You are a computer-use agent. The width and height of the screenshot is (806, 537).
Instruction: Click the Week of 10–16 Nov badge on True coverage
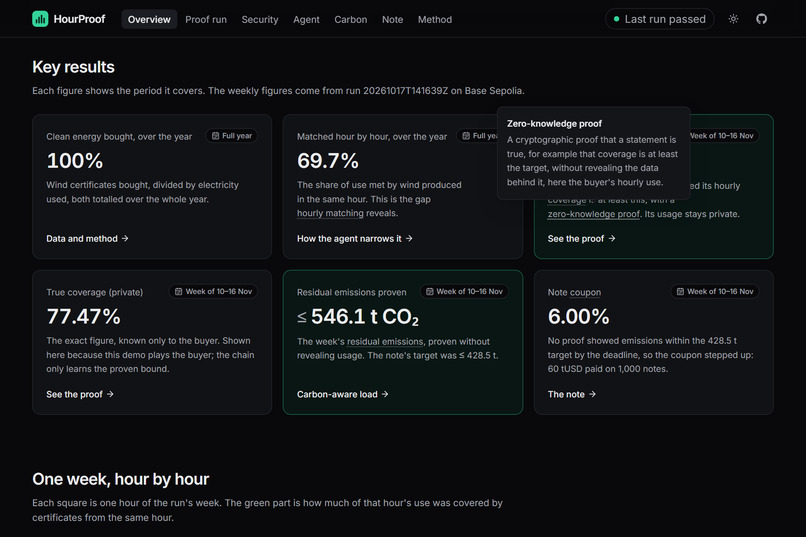pos(213,291)
